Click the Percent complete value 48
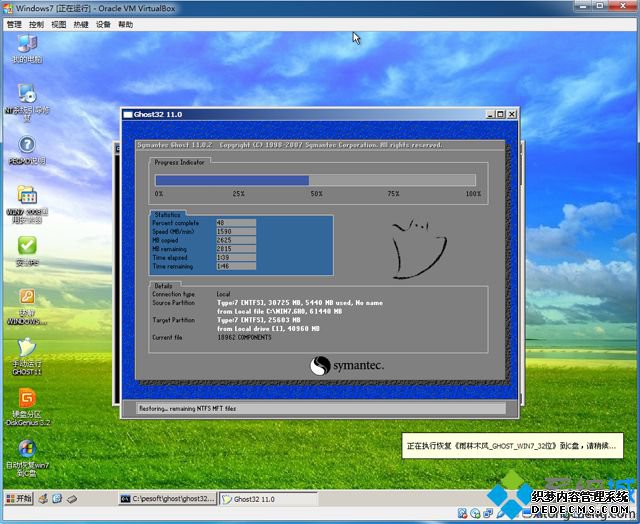 [236, 223]
